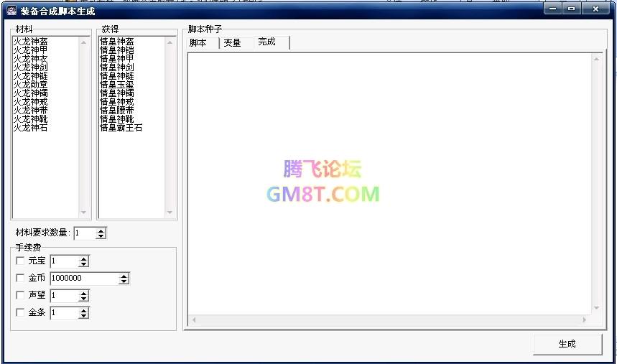Enable the 元宝 fee checkbox
Screen dimensions: 617x364
[20, 261]
